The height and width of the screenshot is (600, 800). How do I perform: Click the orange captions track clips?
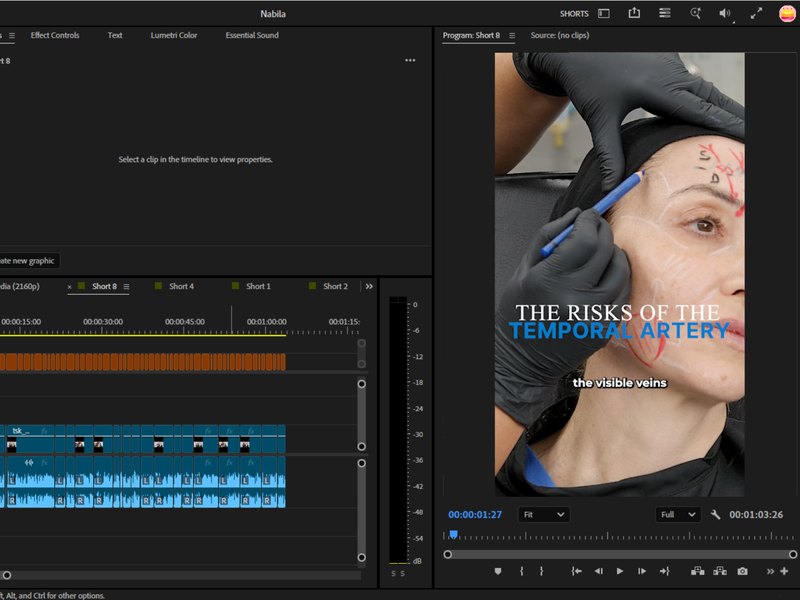(142, 362)
